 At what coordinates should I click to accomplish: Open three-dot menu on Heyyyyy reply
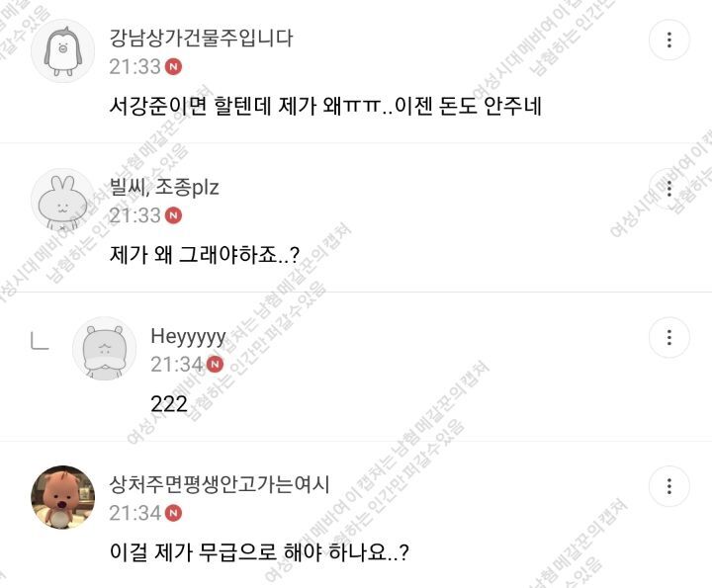click(x=668, y=337)
